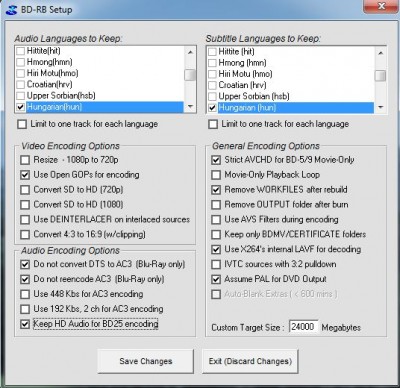Check Hmong (hmn) in the subtitle languages list

point(212,63)
